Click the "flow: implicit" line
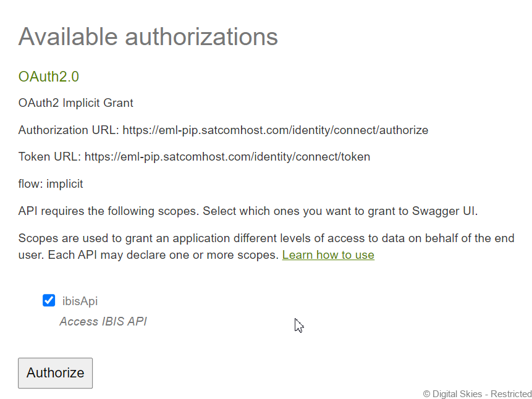 [51, 184]
